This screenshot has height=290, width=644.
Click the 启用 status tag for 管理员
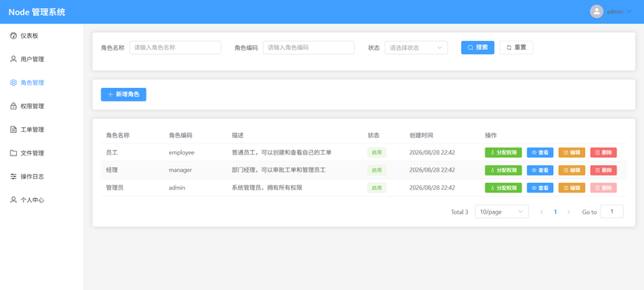coord(377,188)
